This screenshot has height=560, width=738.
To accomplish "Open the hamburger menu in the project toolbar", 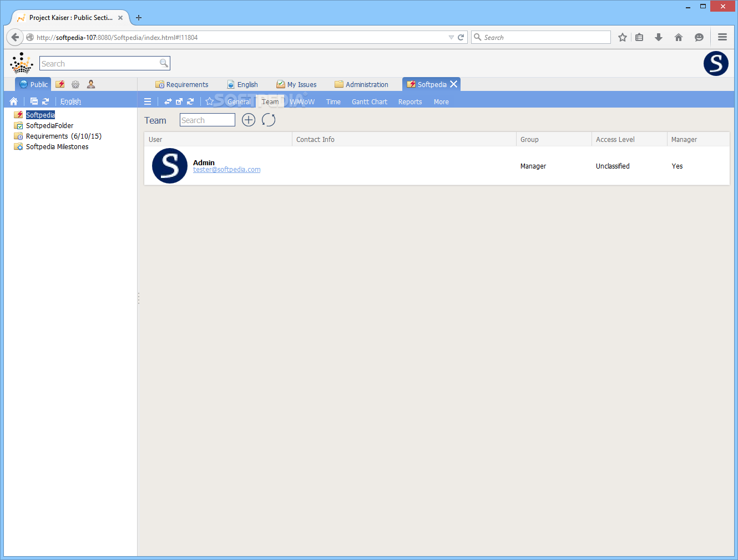I will coord(148,101).
